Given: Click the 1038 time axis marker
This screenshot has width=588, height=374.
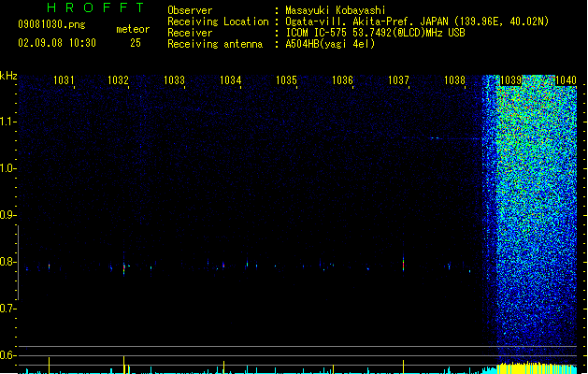Looking at the screenshot, I should (x=454, y=80).
